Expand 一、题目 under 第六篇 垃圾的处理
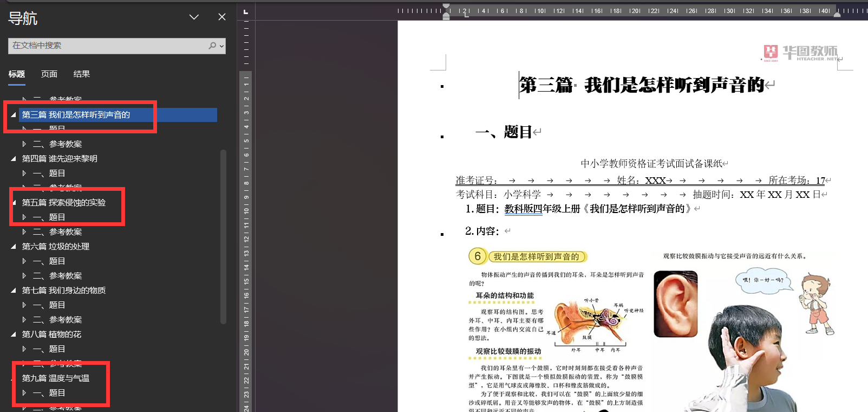Screen dimensions: 868x412 (x=24, y=261)
